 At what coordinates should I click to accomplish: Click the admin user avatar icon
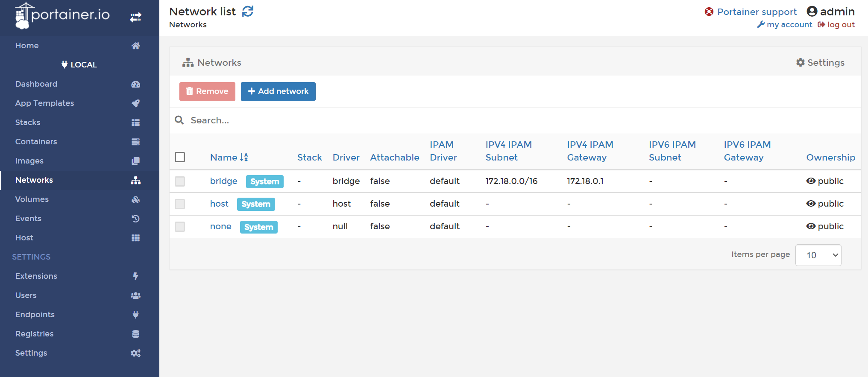point(812,11)
